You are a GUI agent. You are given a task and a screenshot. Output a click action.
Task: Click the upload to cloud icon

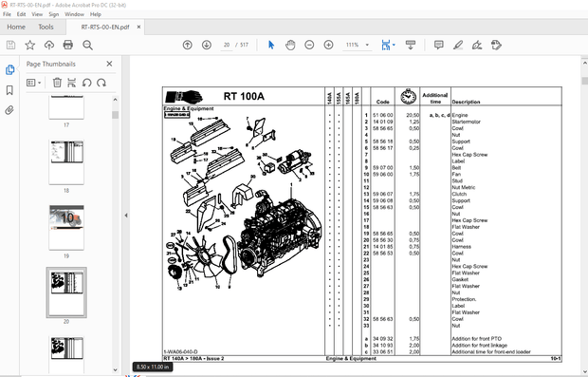(x=49, y=45)
